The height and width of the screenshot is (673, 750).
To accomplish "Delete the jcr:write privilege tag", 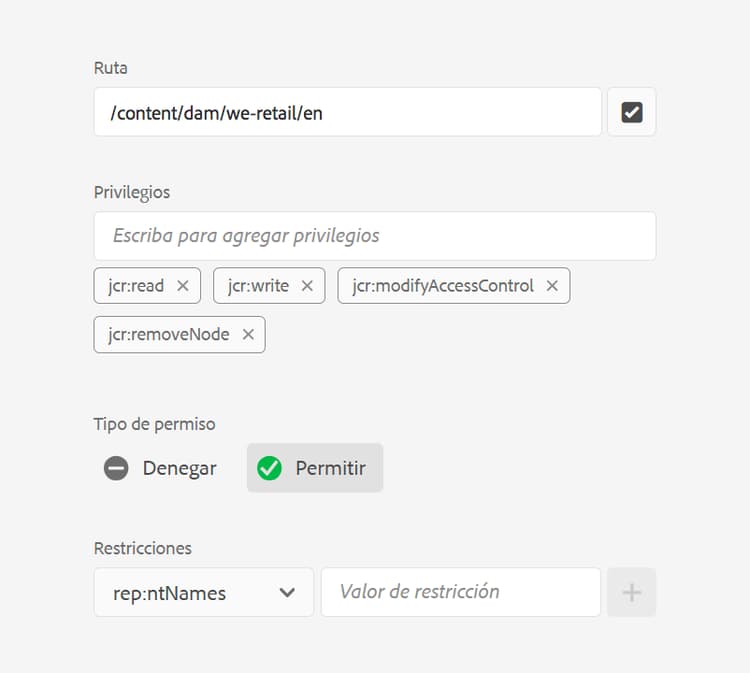I will (307, 286).
